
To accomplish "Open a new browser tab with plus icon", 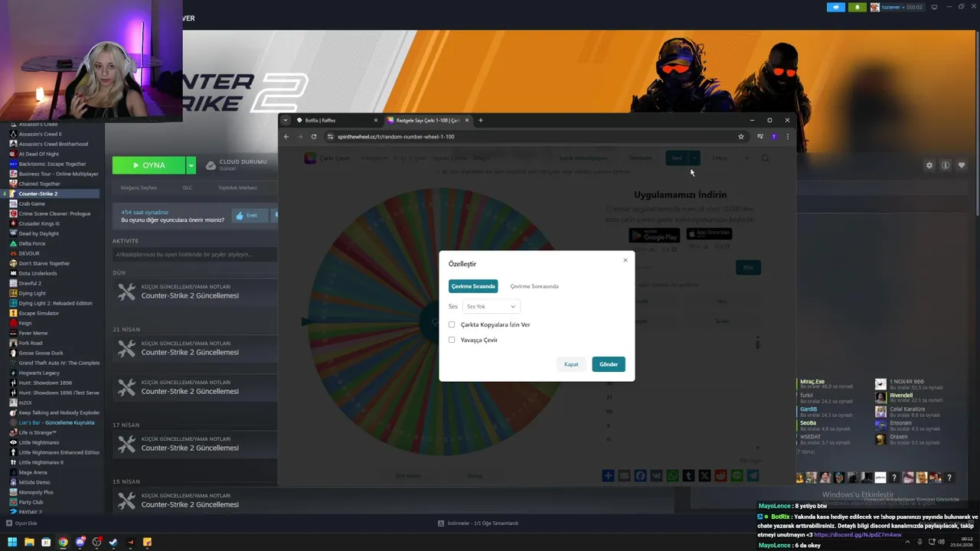I will point(481,120).
